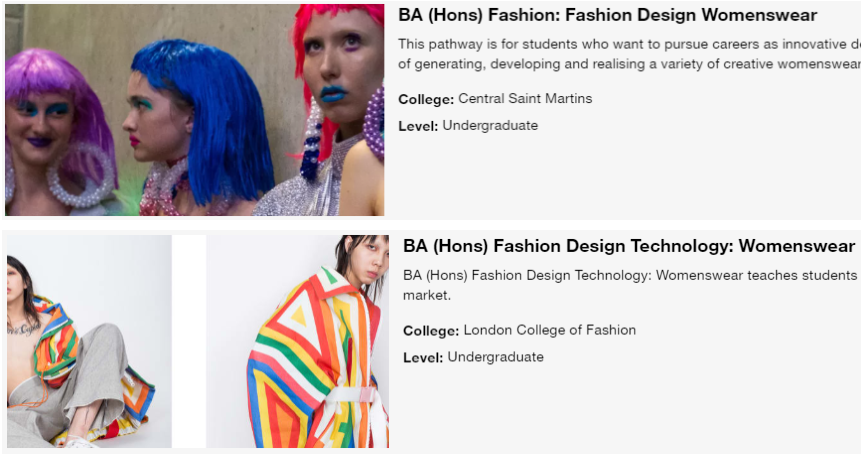Click the College label in the first card
861x454 pixels.
point(426,99)
